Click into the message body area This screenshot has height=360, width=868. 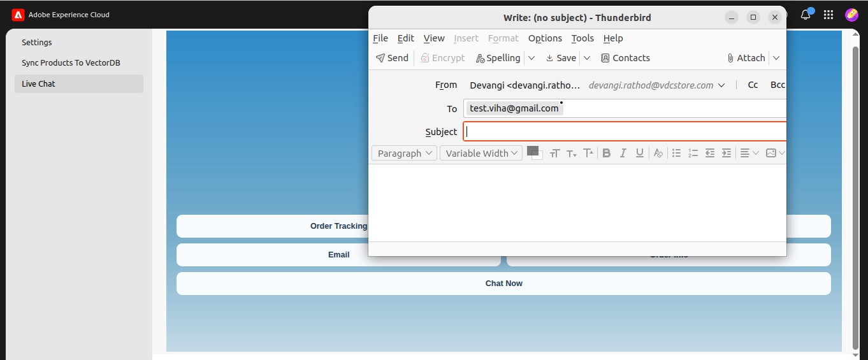[577, 203]
